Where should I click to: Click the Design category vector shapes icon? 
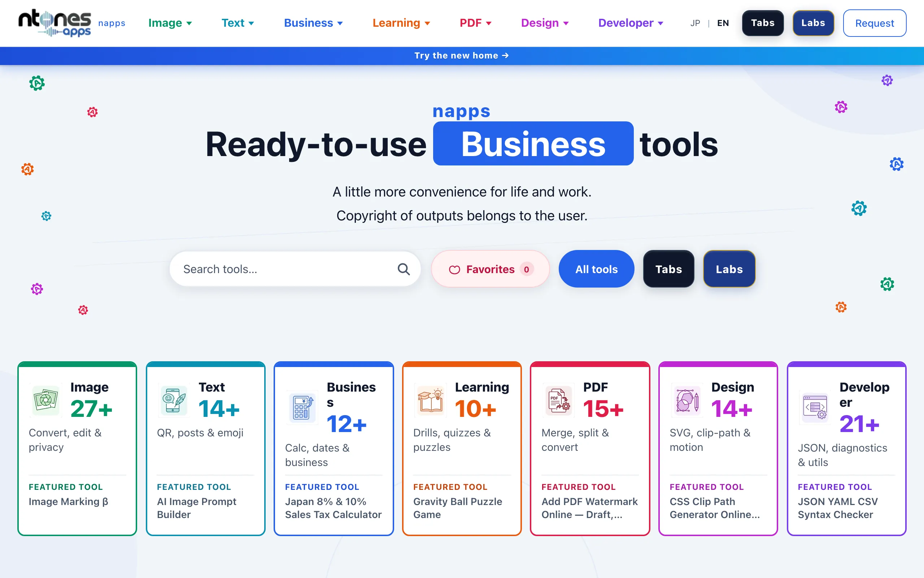687,400
